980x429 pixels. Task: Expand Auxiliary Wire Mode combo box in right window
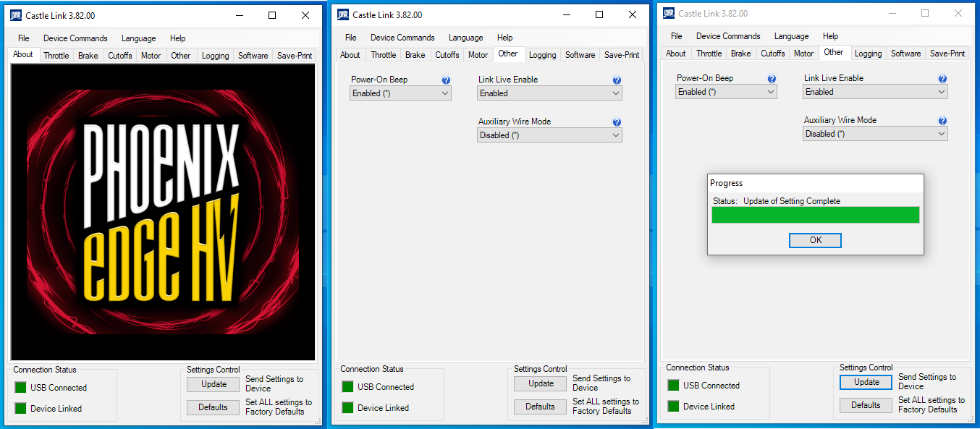(x=875, y=134)
